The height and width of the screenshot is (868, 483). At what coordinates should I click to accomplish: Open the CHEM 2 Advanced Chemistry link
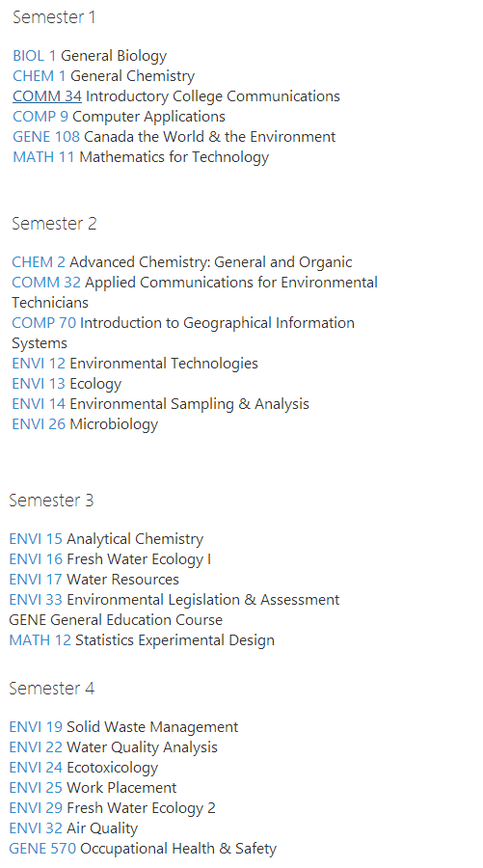[39, 261]
